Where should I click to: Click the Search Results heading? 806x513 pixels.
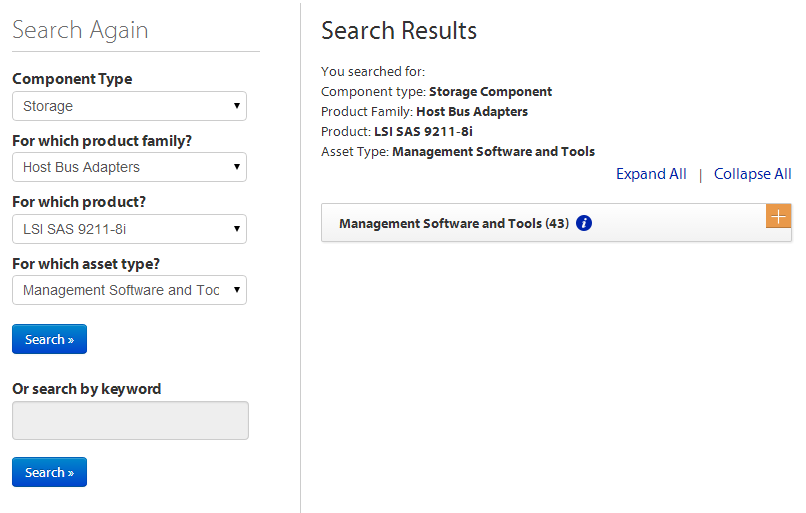[x=399, y=30]
